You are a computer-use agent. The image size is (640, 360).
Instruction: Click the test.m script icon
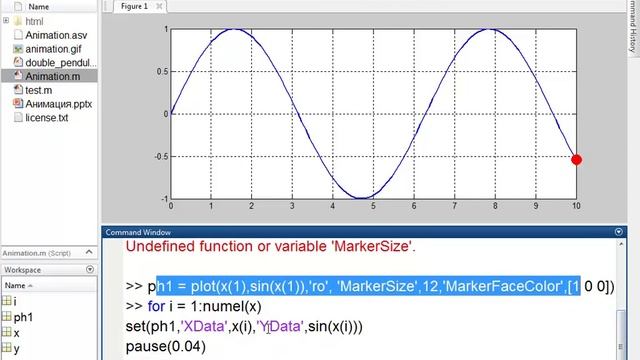click(x=18, y=90)
